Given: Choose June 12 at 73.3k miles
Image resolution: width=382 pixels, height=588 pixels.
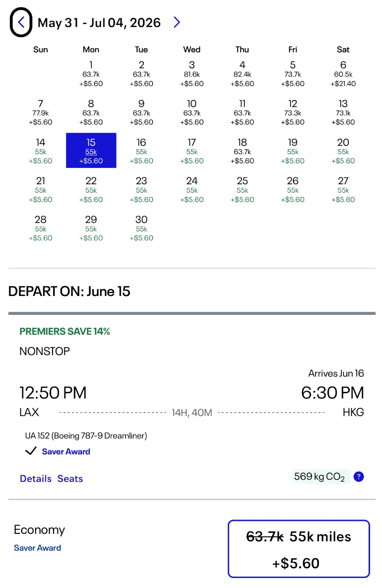Looking at the screenshot, I should click(293, 113).
